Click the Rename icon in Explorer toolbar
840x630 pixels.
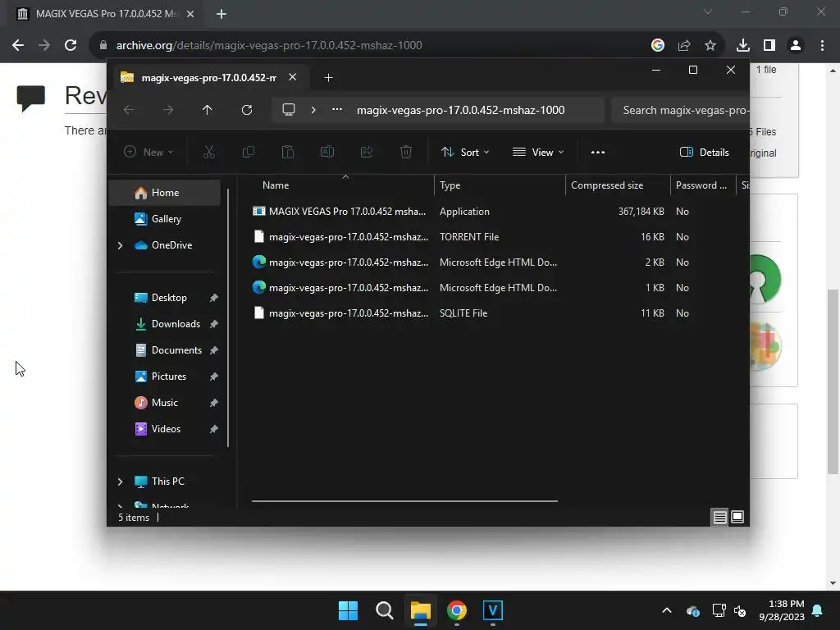(326, 152)
